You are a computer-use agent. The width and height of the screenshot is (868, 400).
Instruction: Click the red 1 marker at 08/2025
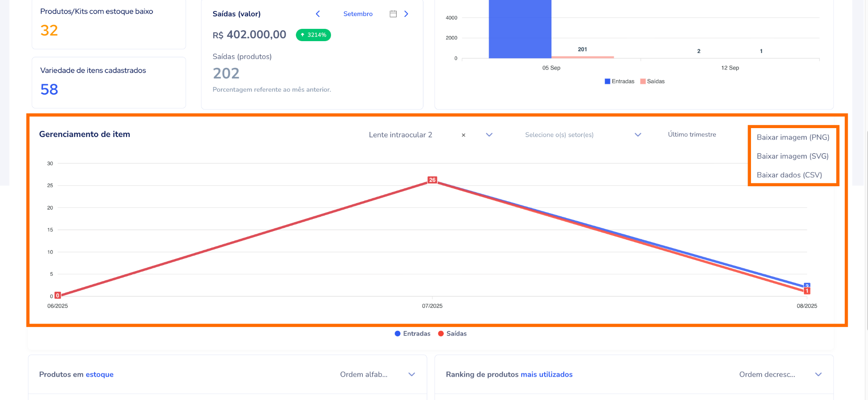(807, 291)
